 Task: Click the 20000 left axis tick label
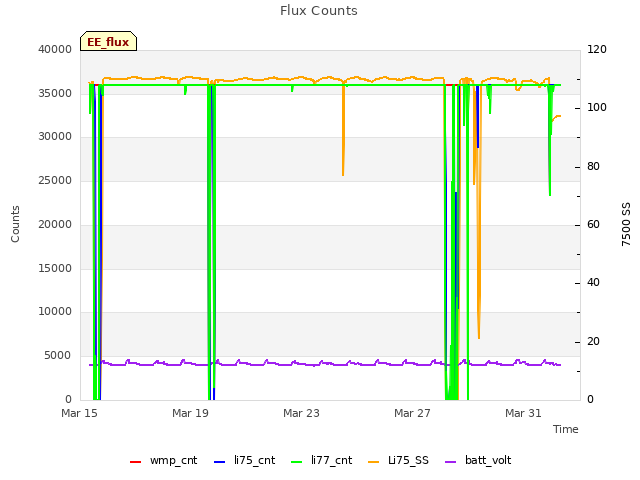tap(55, 224)
